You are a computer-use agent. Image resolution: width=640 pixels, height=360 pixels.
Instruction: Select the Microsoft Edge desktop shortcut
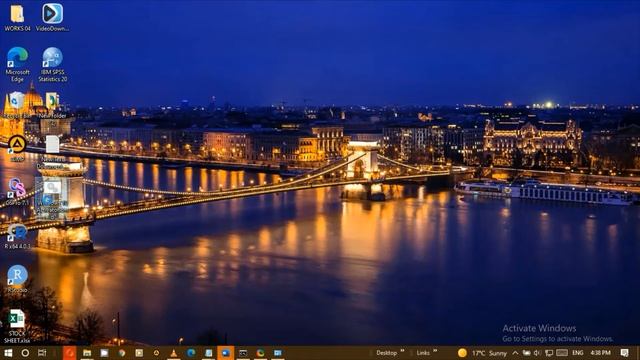click(17, 64)
